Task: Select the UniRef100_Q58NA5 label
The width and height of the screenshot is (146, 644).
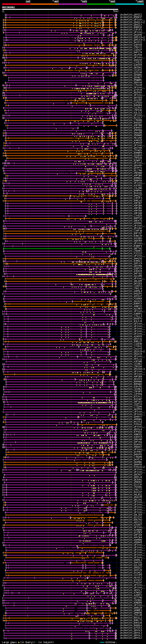Action: click(x=131, y=135)
